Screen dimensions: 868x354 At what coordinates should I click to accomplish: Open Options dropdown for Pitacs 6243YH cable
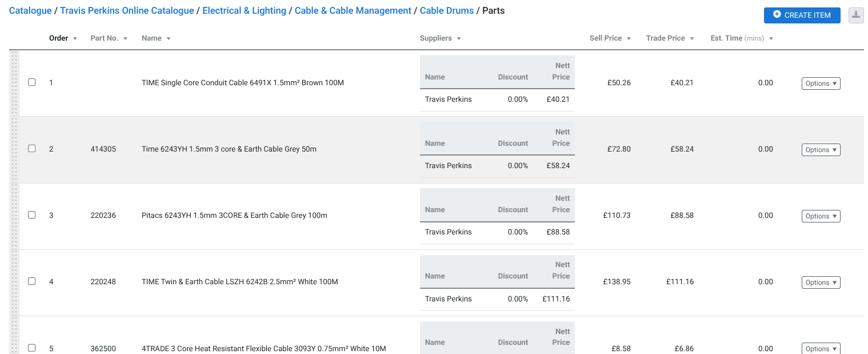click(x=821, y=216)
